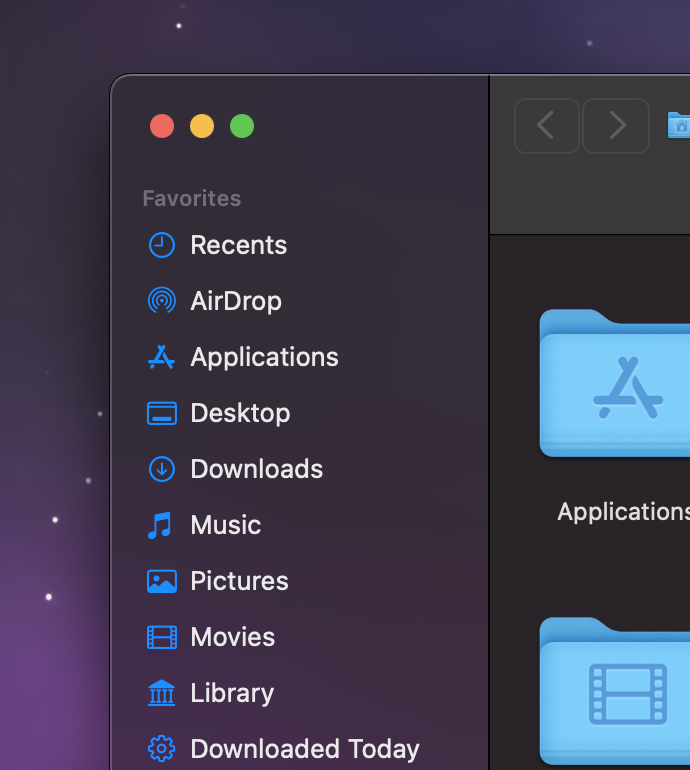Open Library from Favorites
Image resolution: width=690 pixels, height=770 pixels.
point(232,693)
